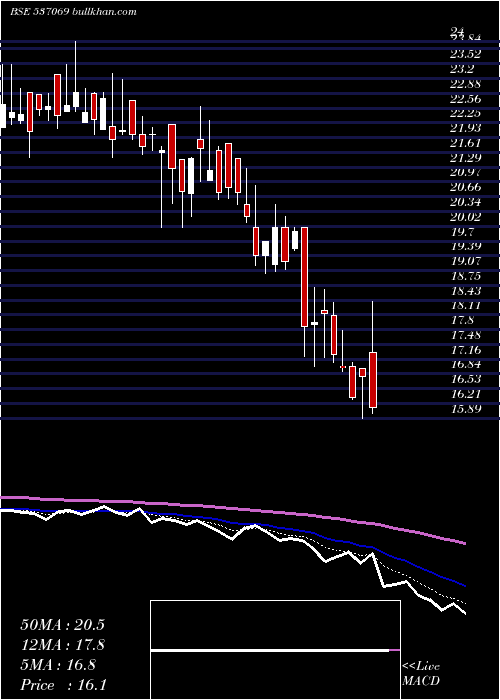The image size is (500, 700).
Task: Select the 20.97 price axis label
Action: click(466, 172)
